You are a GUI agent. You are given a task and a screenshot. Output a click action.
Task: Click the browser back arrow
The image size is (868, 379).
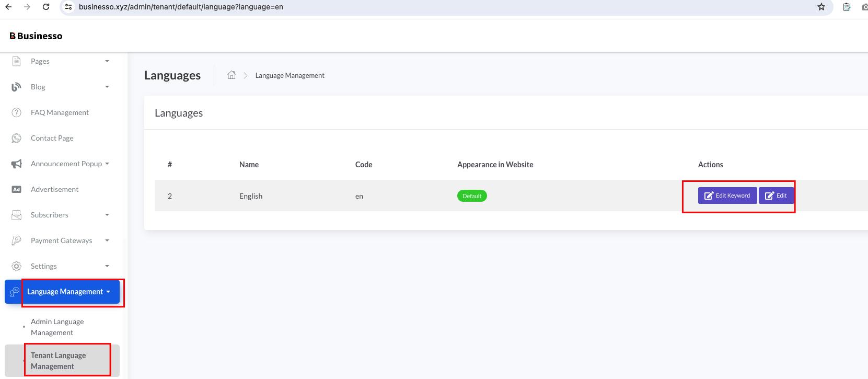click(x=8, y=7)
